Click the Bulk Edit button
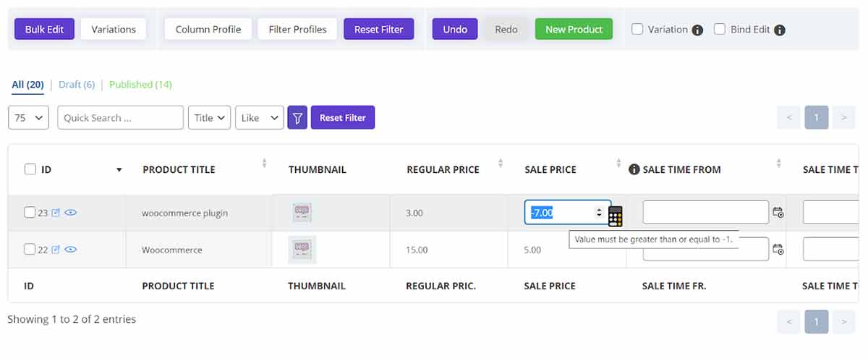 click(x=44, y=29)
